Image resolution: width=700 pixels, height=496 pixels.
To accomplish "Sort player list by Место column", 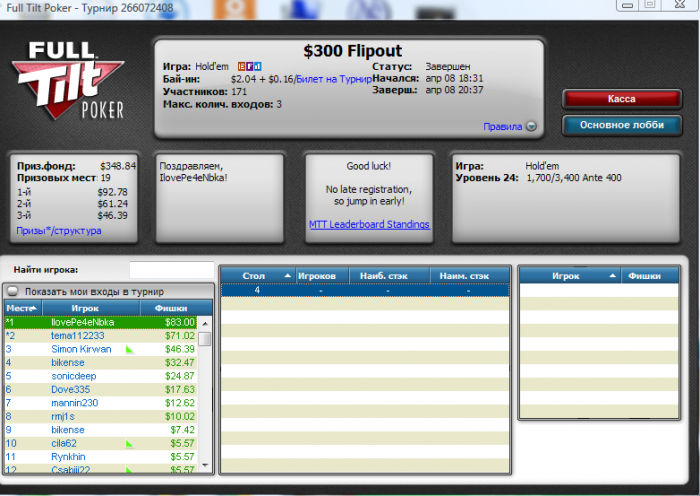I will tap(23, 308).
